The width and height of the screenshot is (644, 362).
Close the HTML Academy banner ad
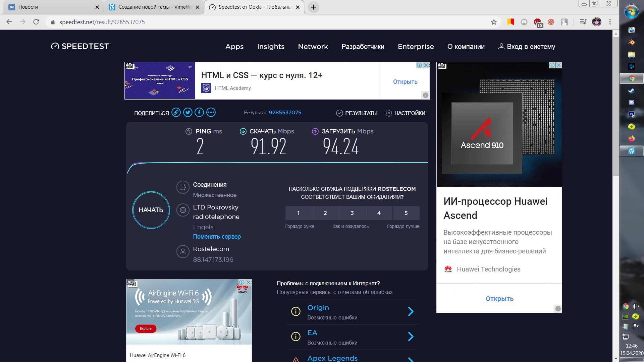click(x=426, y=65)
